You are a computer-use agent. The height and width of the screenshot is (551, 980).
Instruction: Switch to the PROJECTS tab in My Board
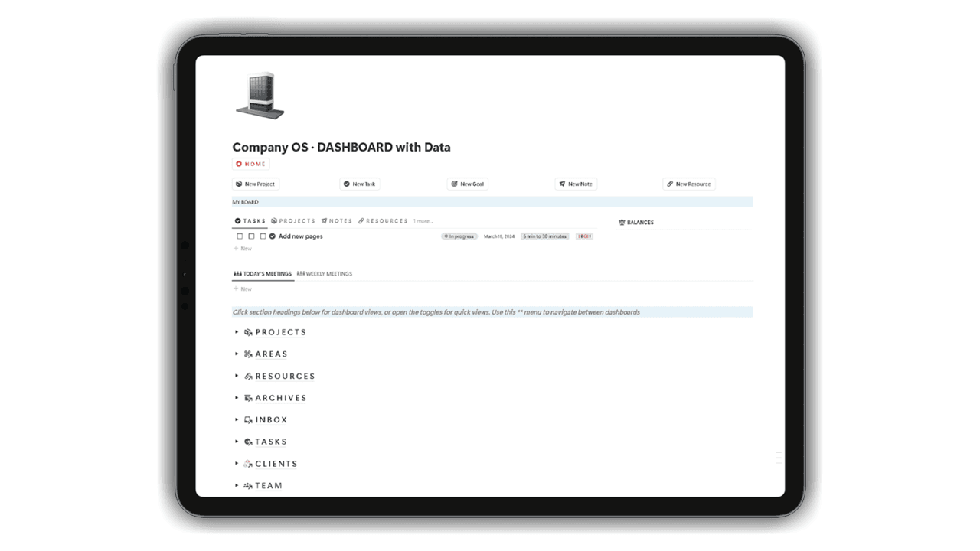point(293,221)
